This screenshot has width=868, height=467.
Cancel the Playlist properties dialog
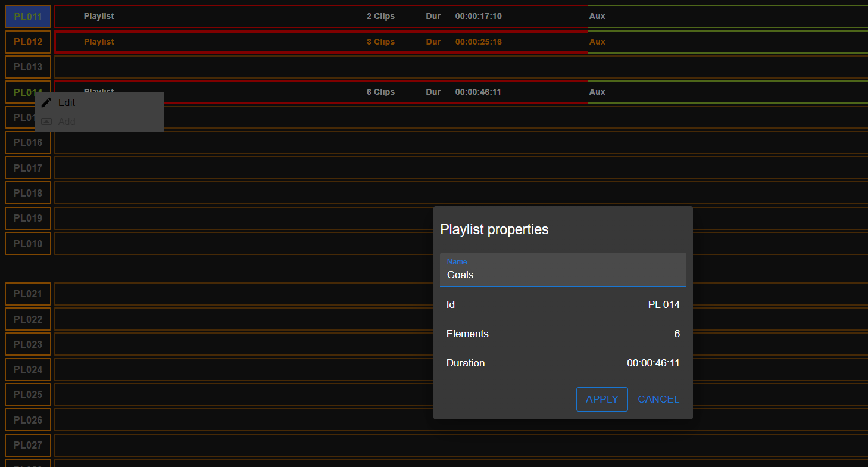[x=658, y=399]
